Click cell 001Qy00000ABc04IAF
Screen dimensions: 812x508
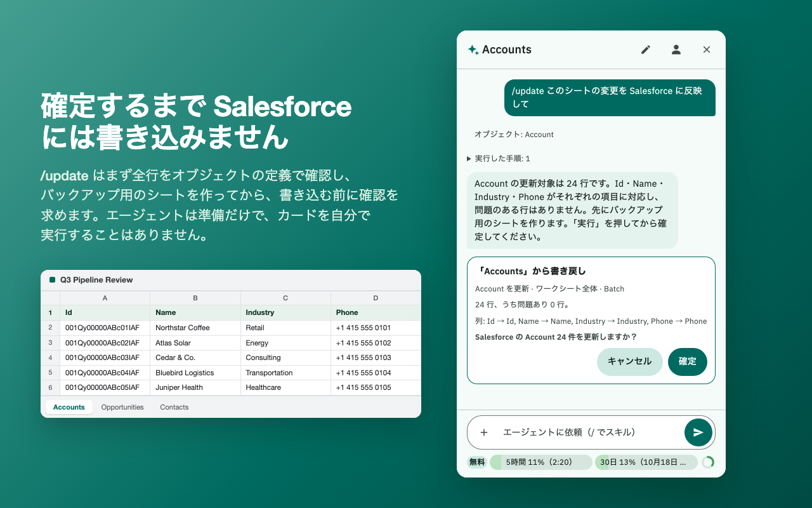pyautogui.click(x=105, y=373)
